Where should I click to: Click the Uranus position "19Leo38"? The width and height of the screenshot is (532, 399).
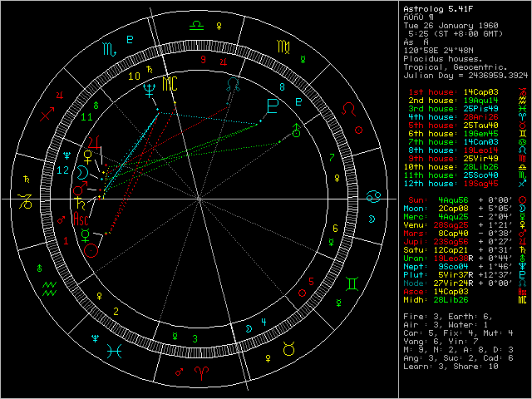pyautogui.click(x=451, y=259)
